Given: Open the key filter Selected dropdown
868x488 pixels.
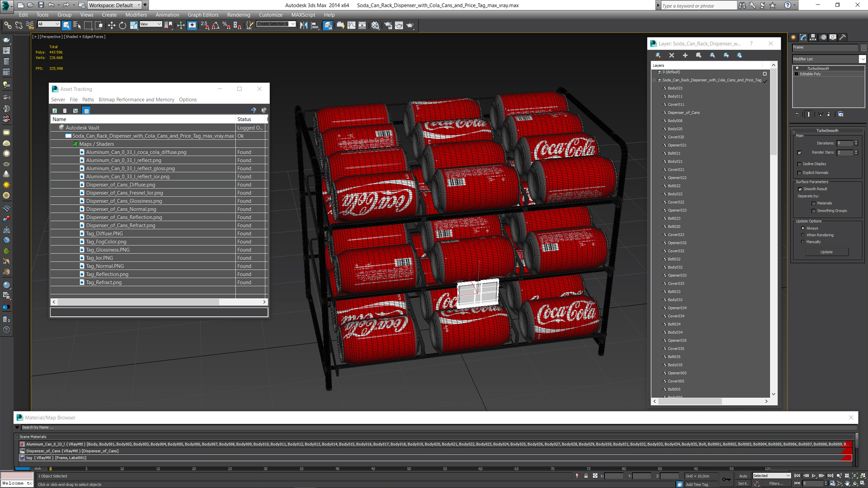Looking at the screenshot, I should tap(771, 476).
